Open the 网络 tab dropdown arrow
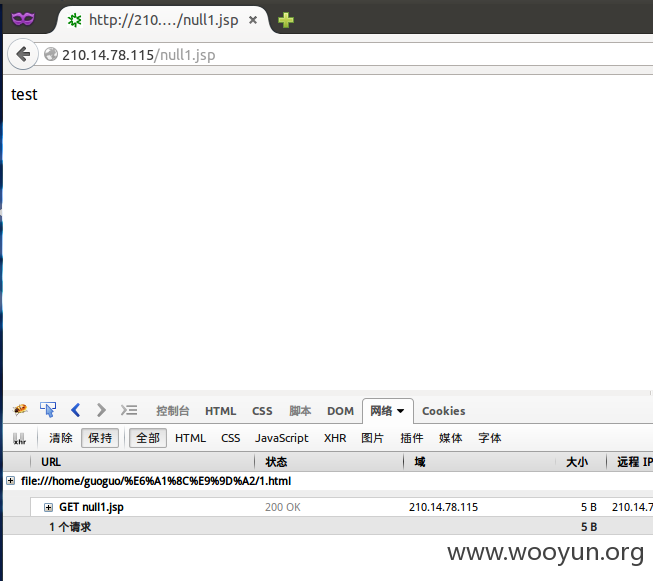 401,411
